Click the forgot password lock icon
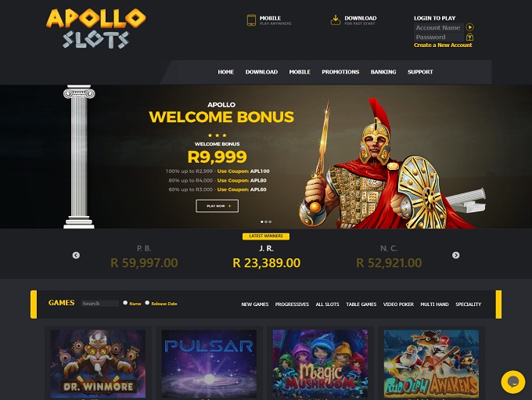 [x=469, y=37]
